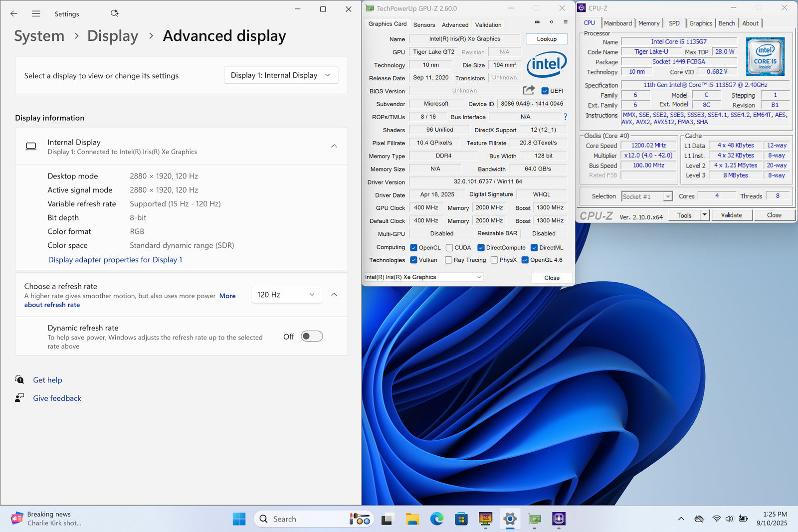Click the Lookup button in GPU-Z
The width and height of the screenshot is (798, 532).
click(547, 39)
